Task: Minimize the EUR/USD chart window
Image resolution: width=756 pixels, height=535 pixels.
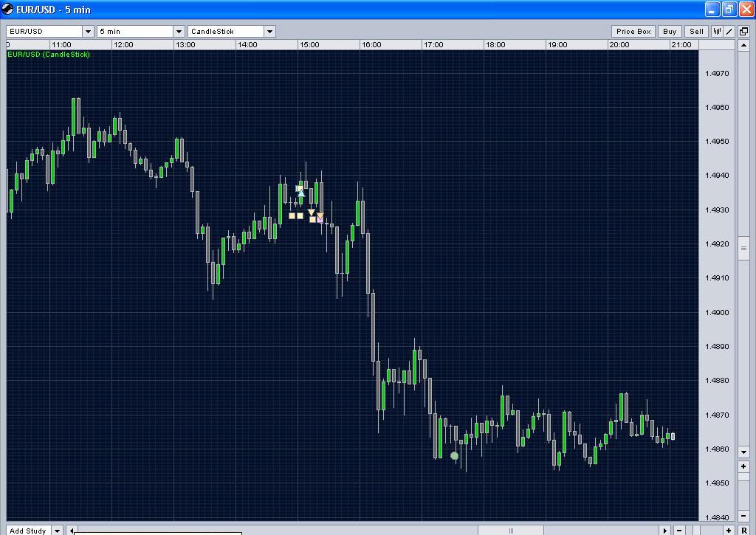Action: 712,9
